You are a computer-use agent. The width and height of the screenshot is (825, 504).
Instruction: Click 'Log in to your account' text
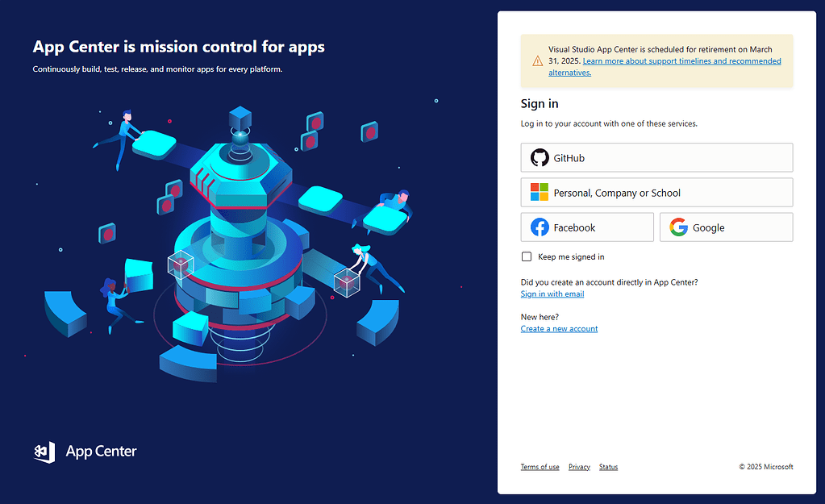tap(609, 123)
